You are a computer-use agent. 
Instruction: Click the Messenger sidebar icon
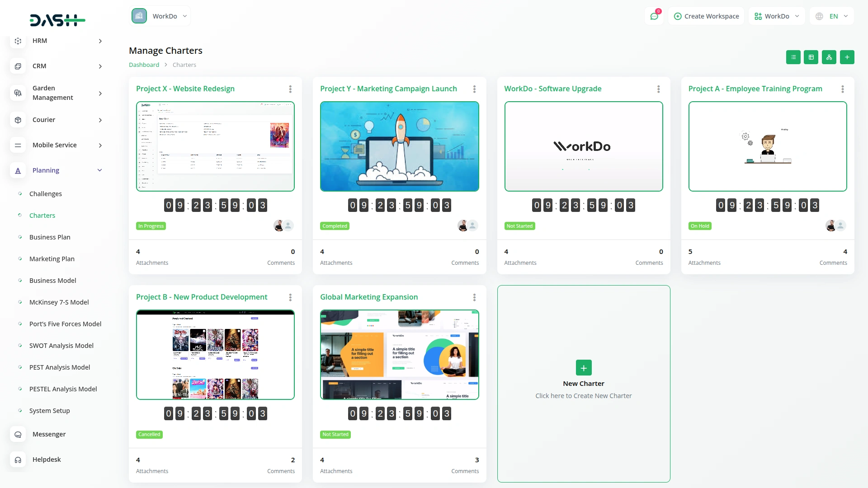coord(18,434)
